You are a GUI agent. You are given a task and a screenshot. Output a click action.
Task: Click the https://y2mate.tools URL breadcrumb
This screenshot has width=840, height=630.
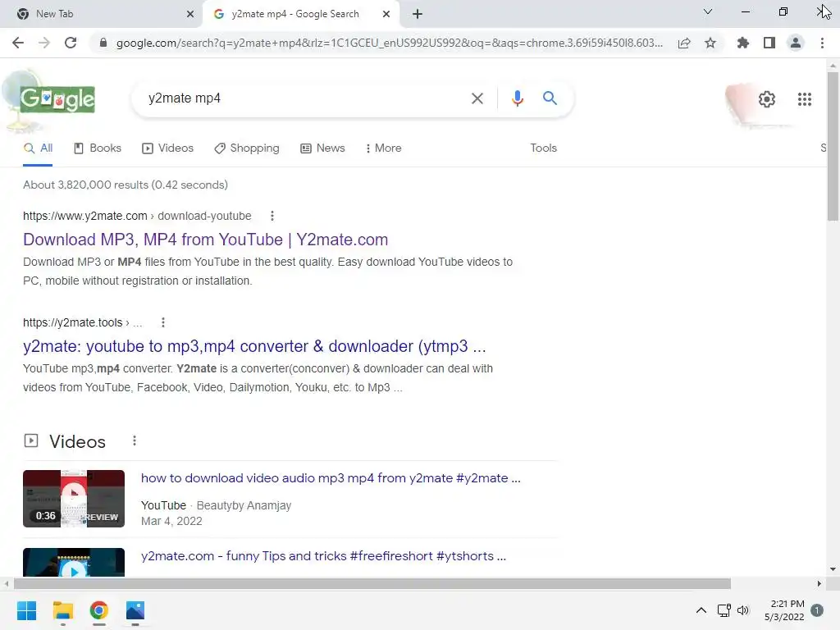point(83,322)
